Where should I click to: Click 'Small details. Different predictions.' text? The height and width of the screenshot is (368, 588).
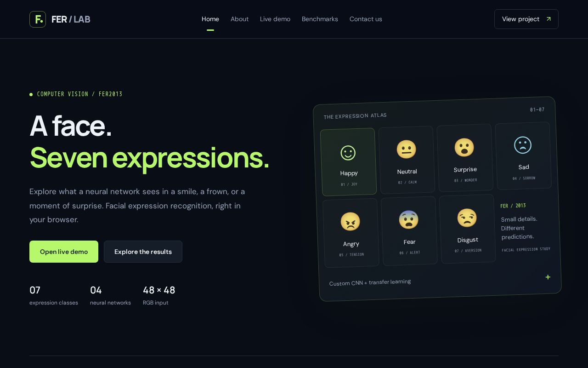tap(519, 228)
